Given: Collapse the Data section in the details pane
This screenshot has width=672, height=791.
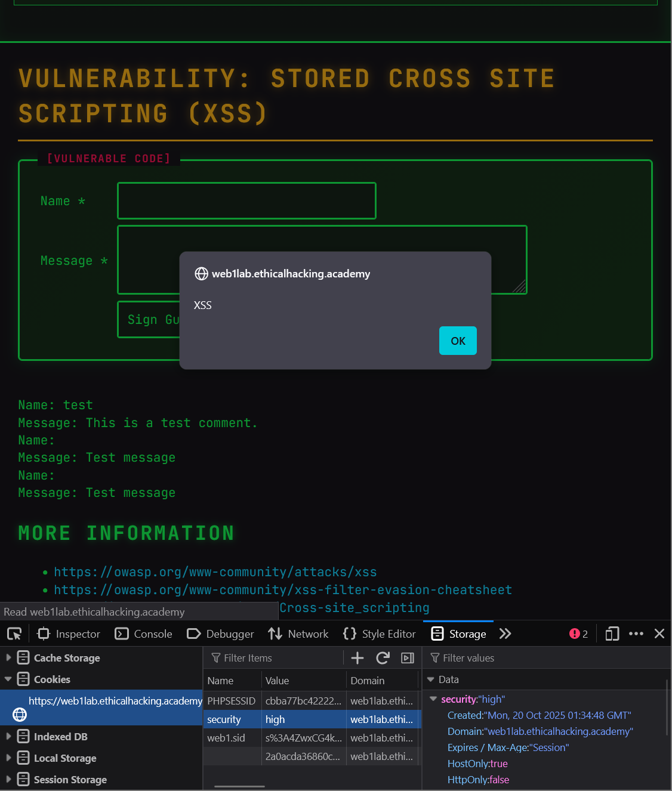Looking at the screenshot, I should coord(431,679).
